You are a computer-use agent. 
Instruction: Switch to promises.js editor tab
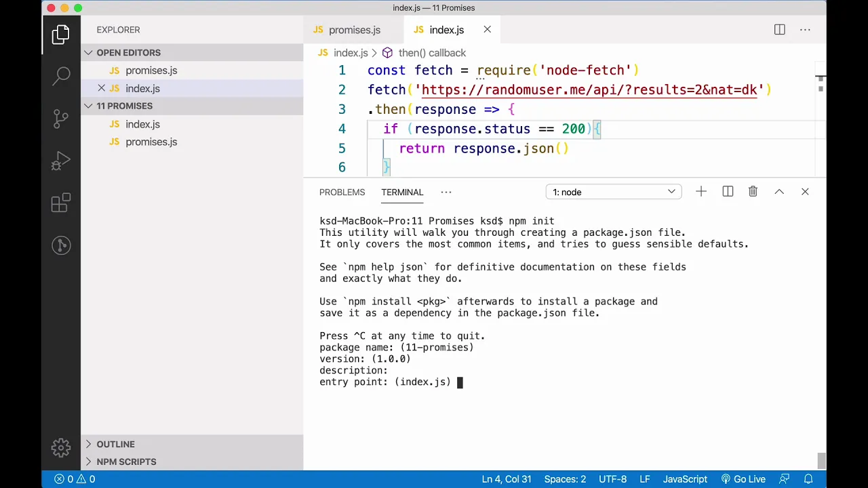[353, 30]
